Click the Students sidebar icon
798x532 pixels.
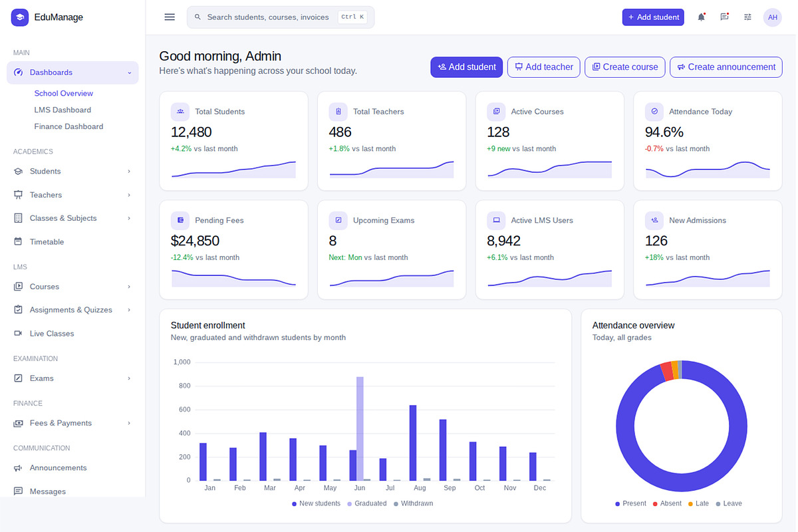18,172
